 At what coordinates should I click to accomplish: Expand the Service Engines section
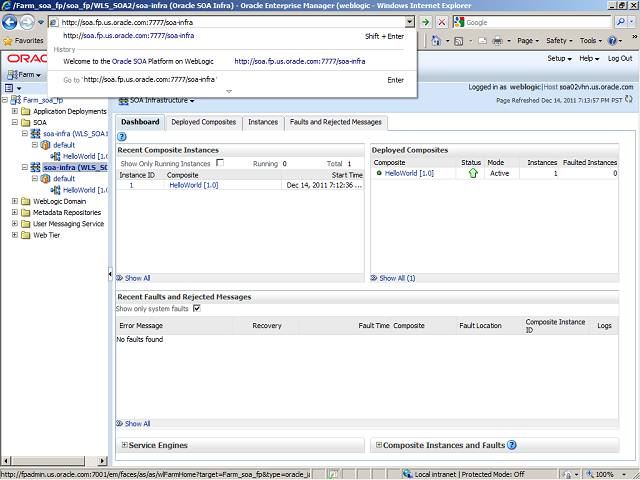(124, 445)
